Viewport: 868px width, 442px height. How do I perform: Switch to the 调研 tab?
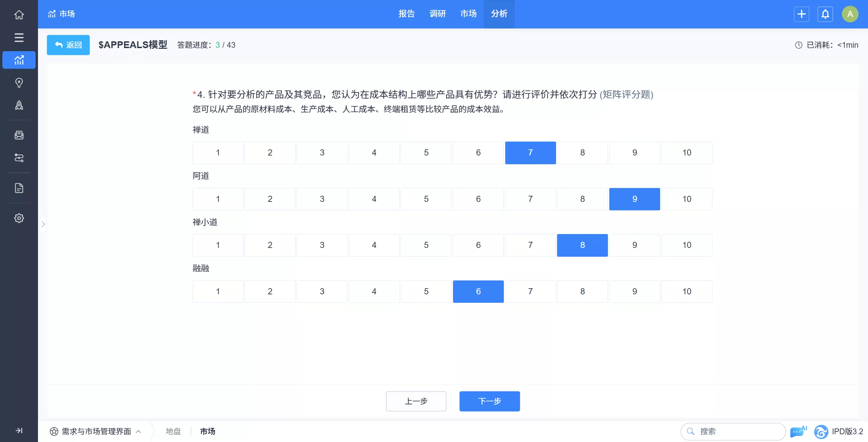pyautogui.click(x=437, y=14)
